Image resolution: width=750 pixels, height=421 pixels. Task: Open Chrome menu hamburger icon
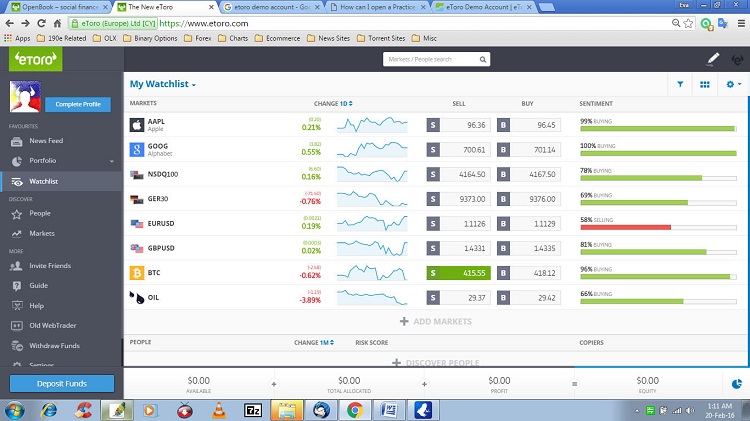741,23
